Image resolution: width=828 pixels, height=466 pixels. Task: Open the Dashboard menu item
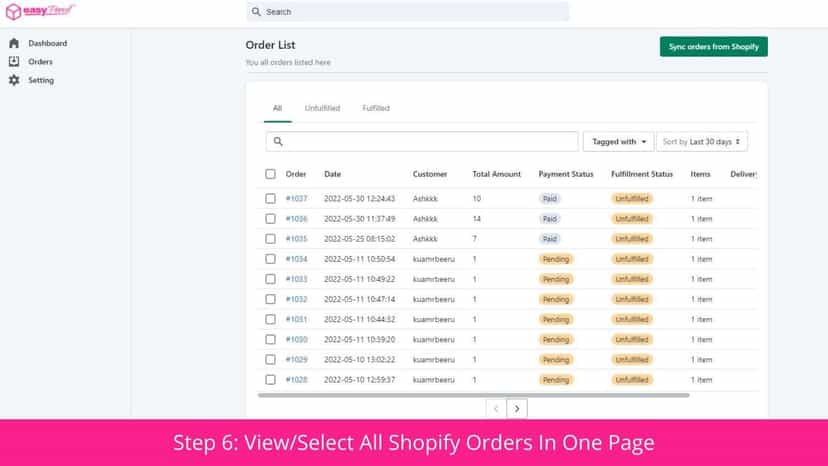tap(48, 43)
